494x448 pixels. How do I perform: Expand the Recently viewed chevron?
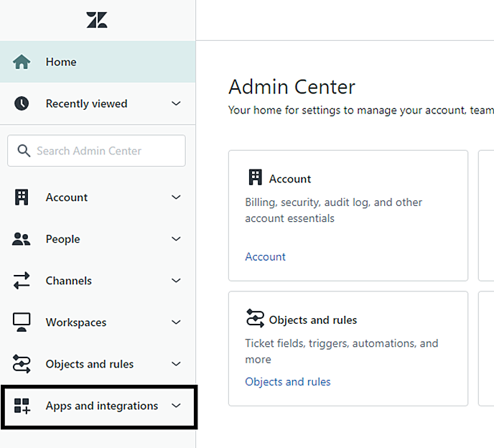pos(176,104)
